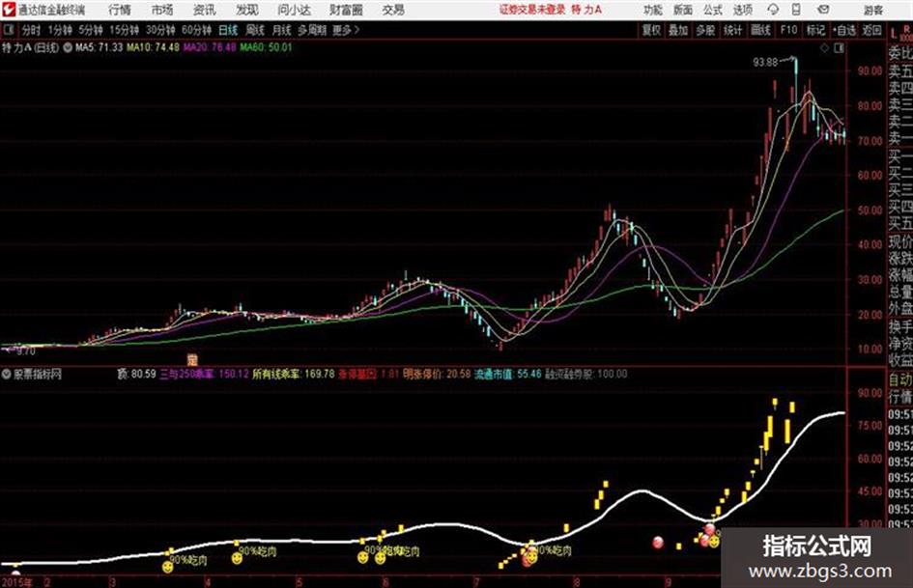
Task: Open the 公式 menu
Action: [712, 10]
